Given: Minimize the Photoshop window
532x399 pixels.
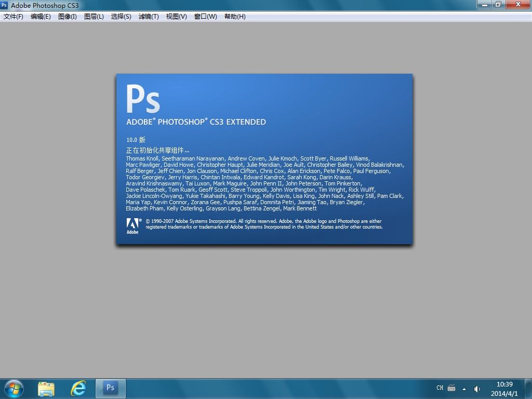Looking at the screenshot, I should [485, 4].
